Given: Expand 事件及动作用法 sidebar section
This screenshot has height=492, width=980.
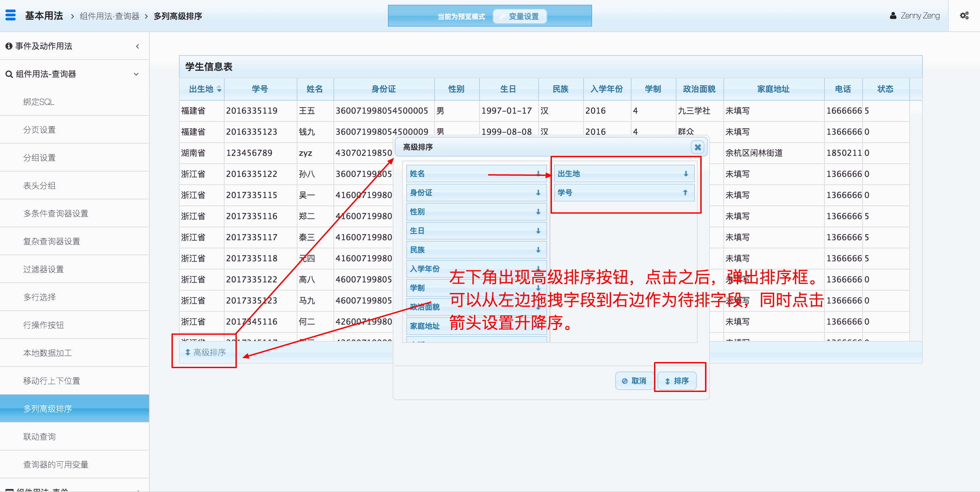Looking at the screenshot, I should coord(137,46).
